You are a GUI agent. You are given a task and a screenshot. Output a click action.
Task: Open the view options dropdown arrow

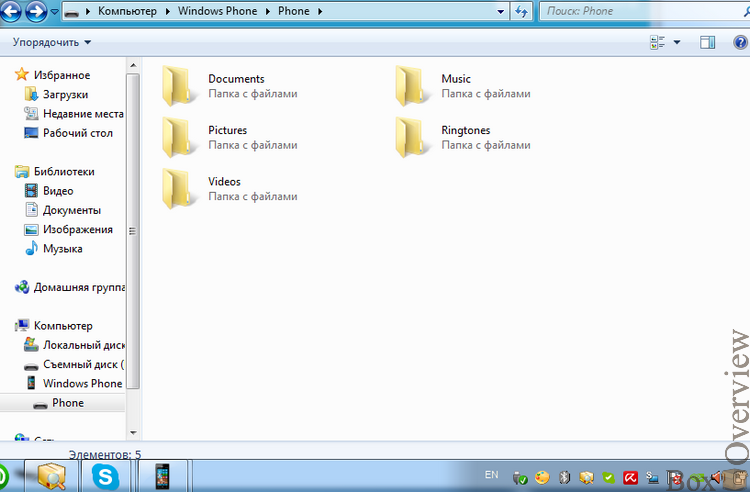[677, 43]
